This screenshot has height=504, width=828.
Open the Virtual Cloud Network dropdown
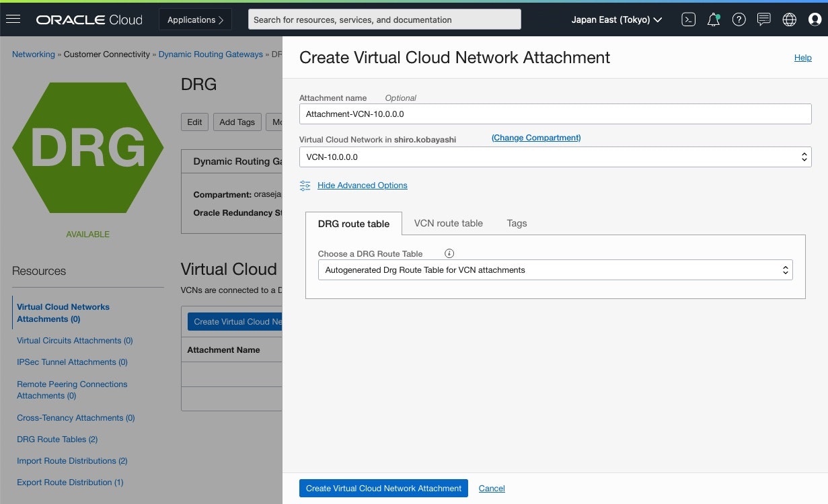555,157
